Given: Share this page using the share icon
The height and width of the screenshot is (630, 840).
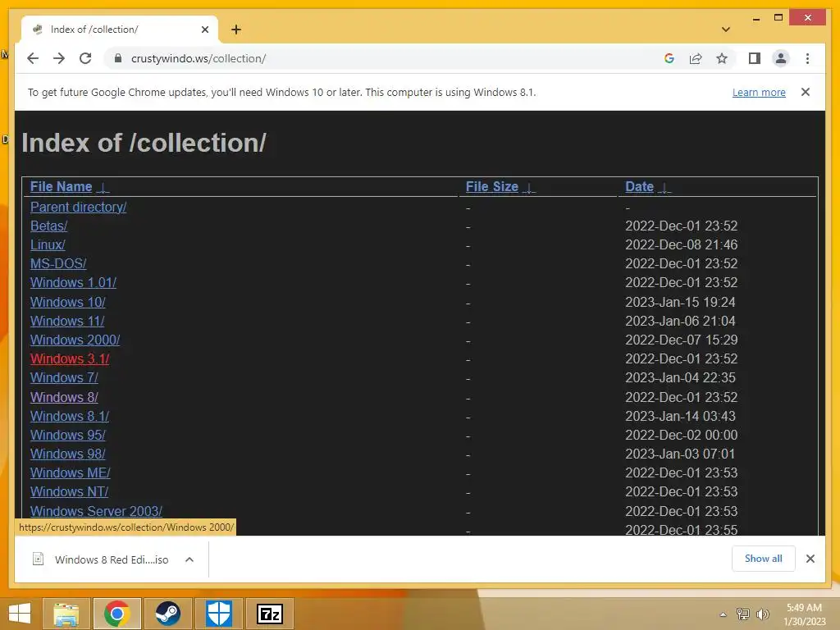Looking at the screenshot, I should 696,58.
